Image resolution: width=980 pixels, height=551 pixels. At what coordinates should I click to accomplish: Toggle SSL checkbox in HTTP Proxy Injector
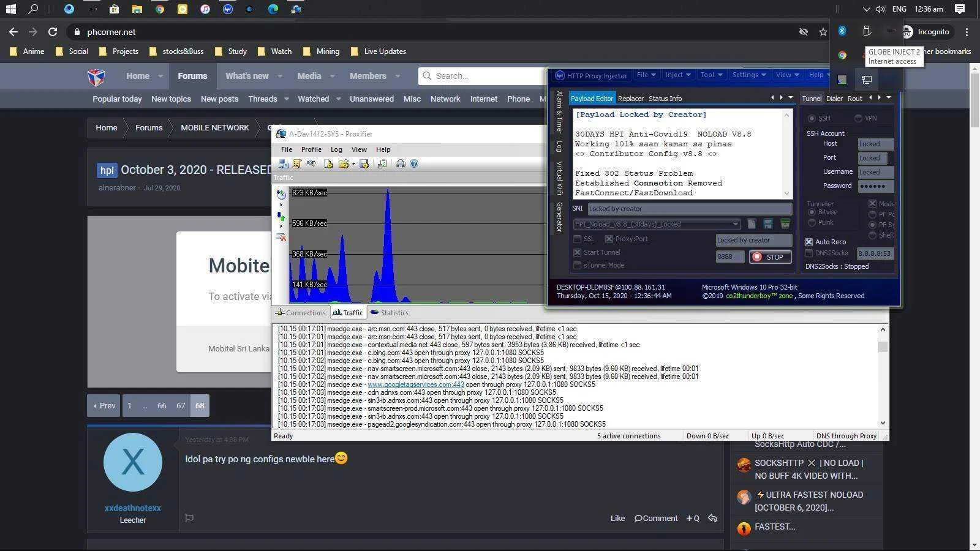[577, 239]
